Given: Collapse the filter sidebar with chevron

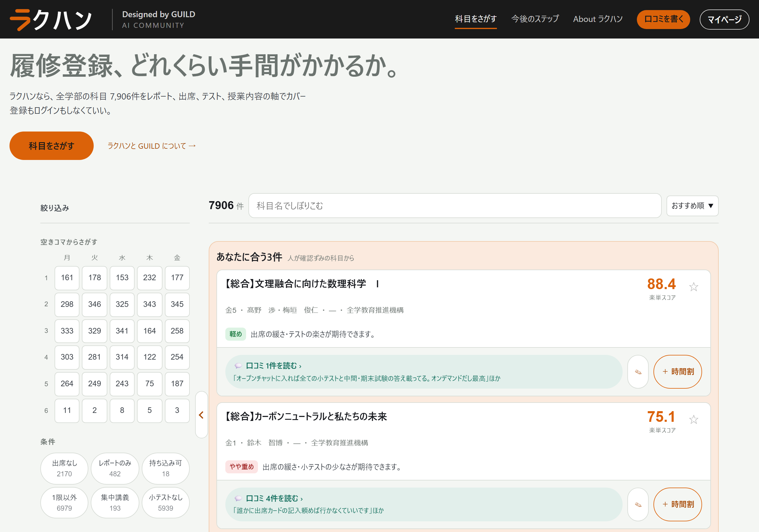Looking at the screenshot, I should coord(201,415).
